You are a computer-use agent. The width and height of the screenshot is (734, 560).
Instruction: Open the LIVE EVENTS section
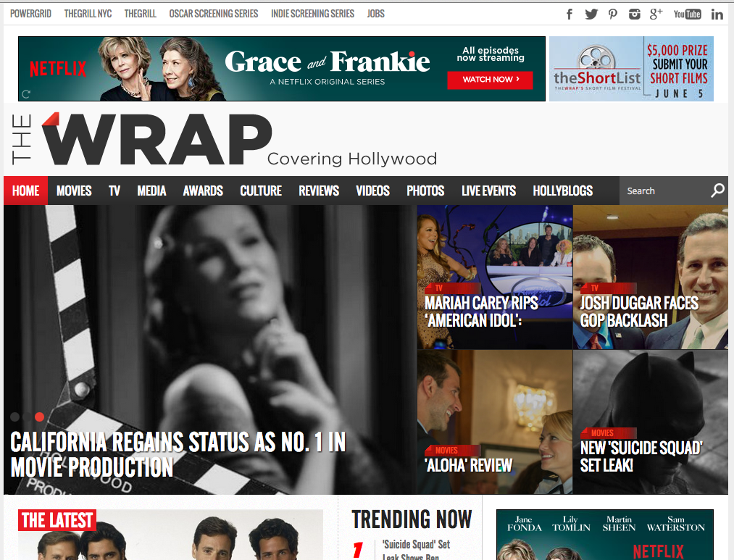tap(488, 191)
